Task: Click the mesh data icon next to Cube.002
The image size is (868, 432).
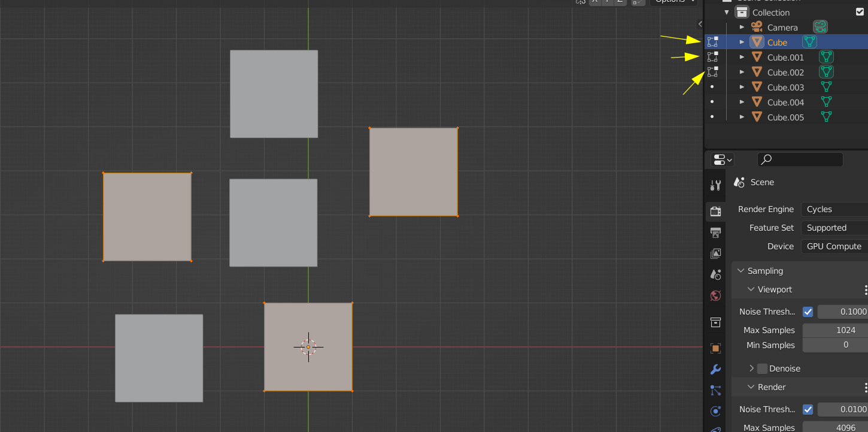Action: (827, 72)
